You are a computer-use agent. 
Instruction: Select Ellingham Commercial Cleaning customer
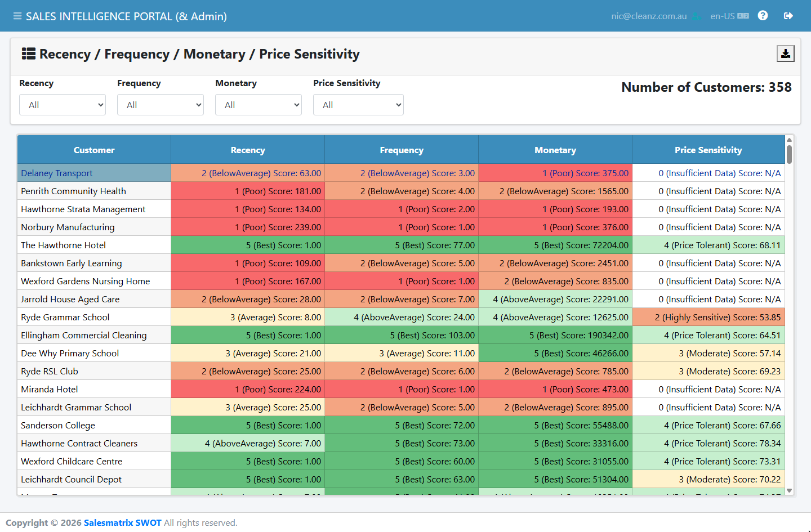pos(94,335)
